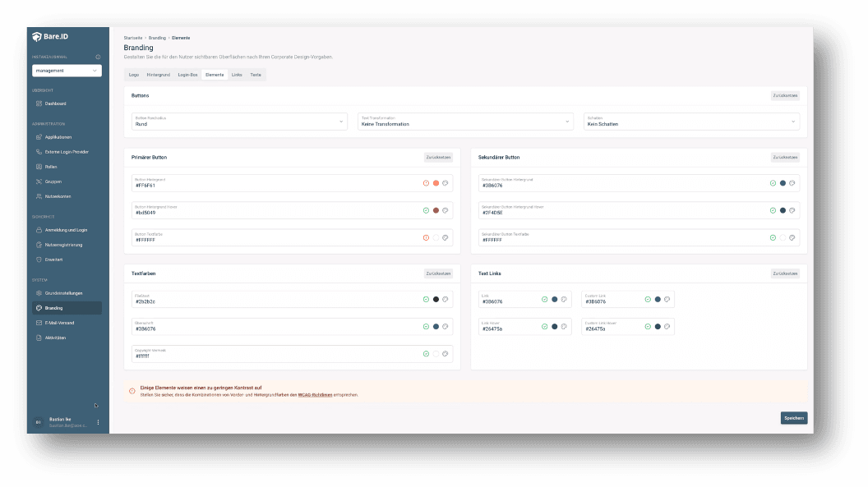Reset the Buttons section with Zurücksetzen
The height and width of the screenshot is (487, 868).
pos(785,95)
